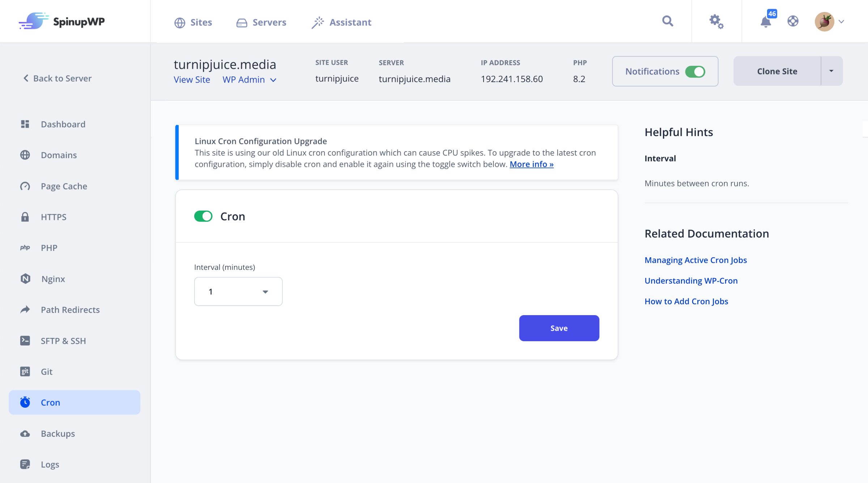Open the search icon in the top bar
Viewport: 868px width, 483px height.
click(x=667, y=21)
